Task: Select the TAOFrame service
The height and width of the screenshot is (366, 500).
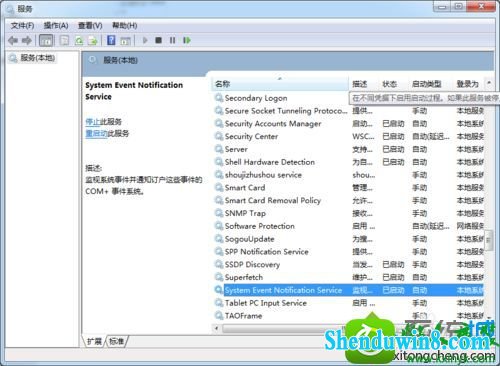Action: pyautogui.click(x=243, y=316)
